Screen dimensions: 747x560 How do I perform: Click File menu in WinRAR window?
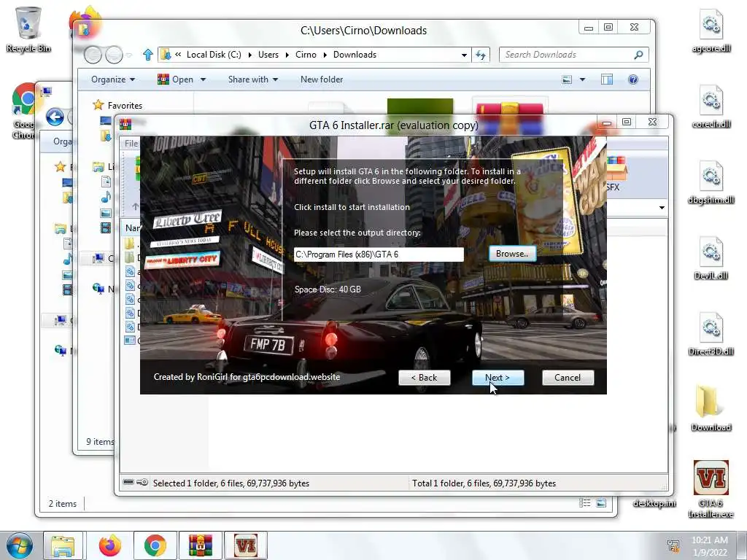click(131, 144)
